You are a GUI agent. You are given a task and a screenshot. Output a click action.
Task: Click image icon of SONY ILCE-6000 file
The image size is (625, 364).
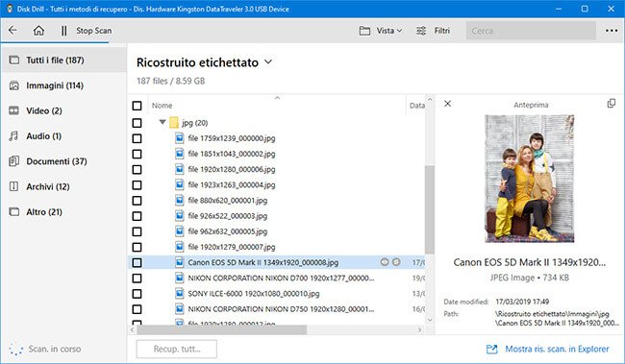click(180, 294)
